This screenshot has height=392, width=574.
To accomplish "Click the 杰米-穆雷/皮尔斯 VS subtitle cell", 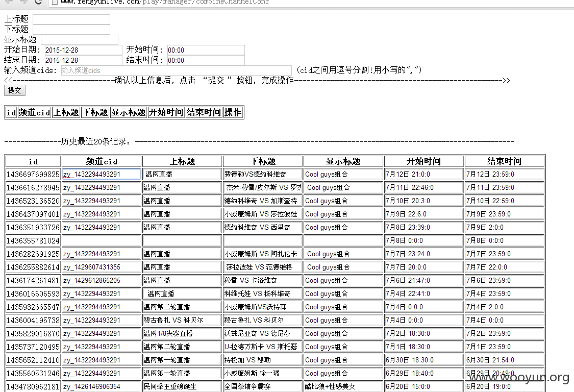I will 262,187.
